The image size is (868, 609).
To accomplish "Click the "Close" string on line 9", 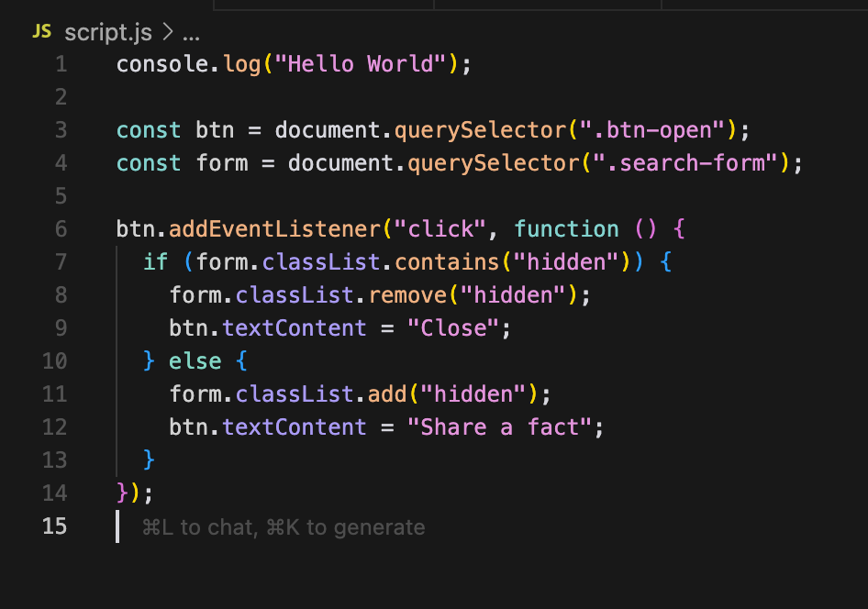I will (453, 328).
